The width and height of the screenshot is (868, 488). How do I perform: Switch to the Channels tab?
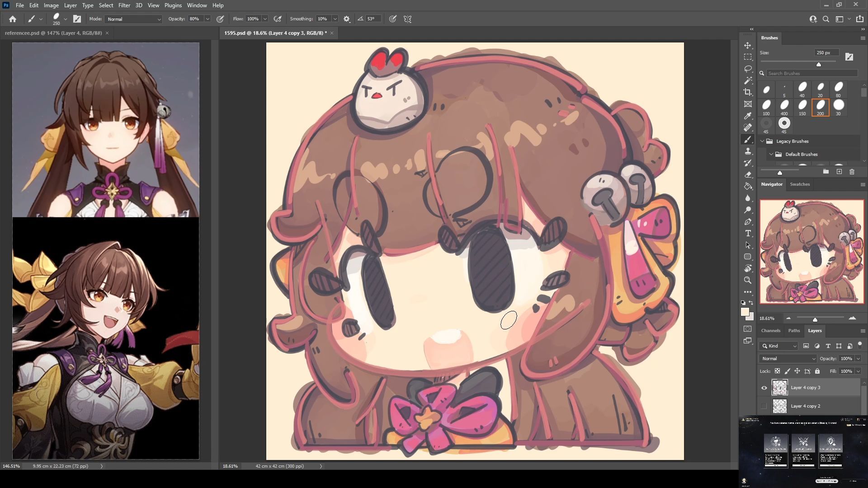click(770, 331)
